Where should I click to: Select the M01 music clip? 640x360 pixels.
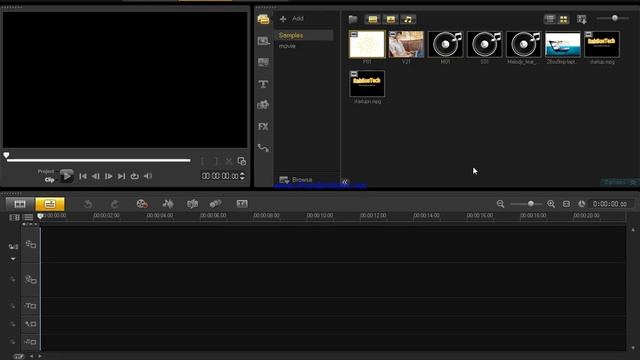(445, 44)
